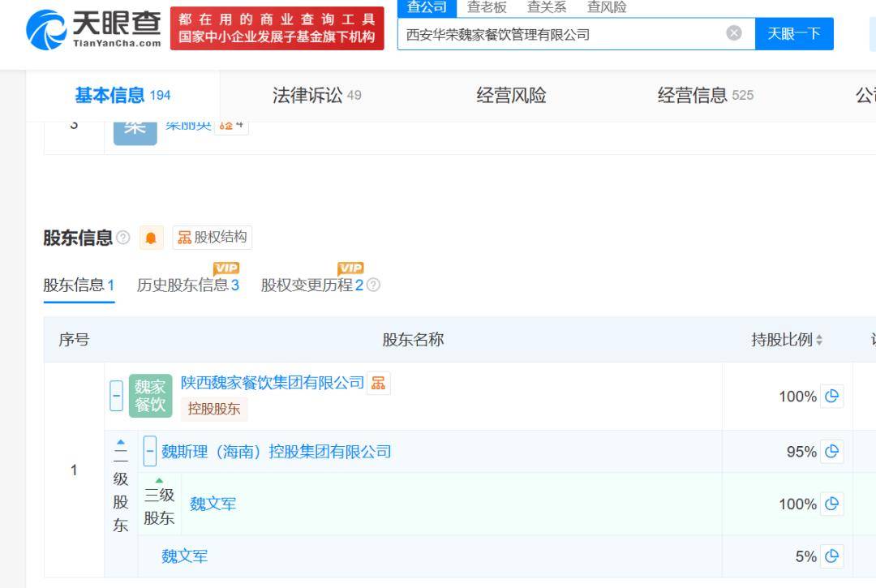Open 魏斯理（海南）控股集团有限公司 link
This screenshot has width=876, height=588.
(276, 451)
